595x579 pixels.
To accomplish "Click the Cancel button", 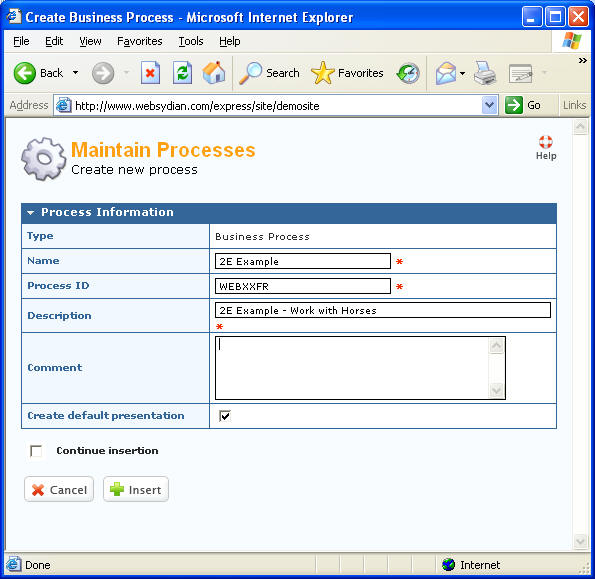I will click(x=59, y=489).
